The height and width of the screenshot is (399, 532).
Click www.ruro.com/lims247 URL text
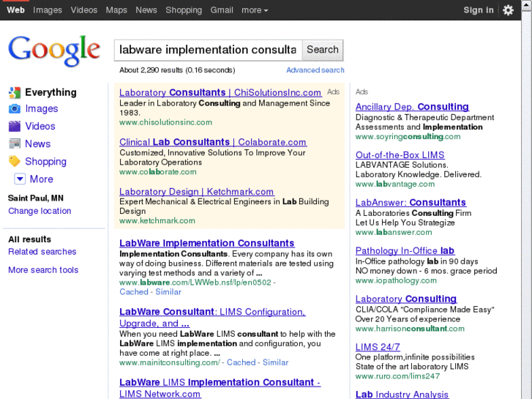click(x=397, y=376)
